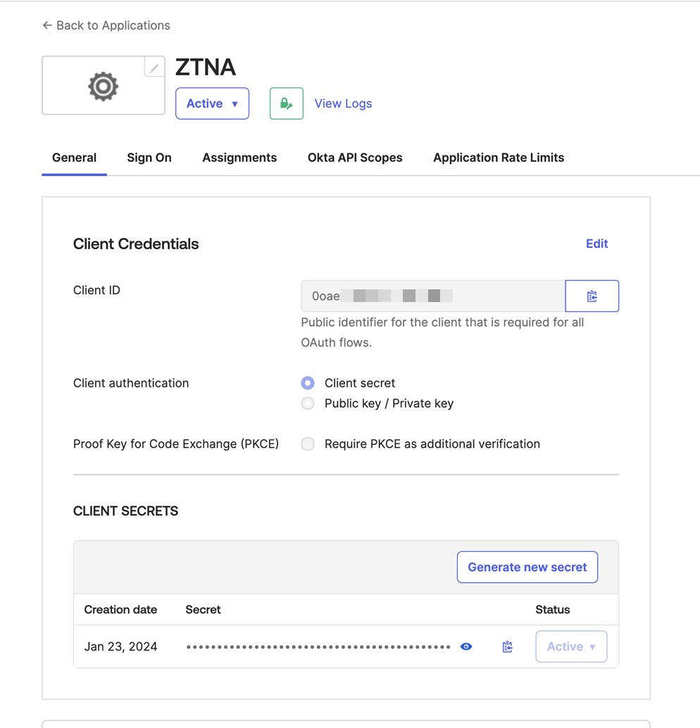Open the Application Rate Limits tab
Image resolution: width=700 pixels, height=728 pixels.
click(498, 158)
